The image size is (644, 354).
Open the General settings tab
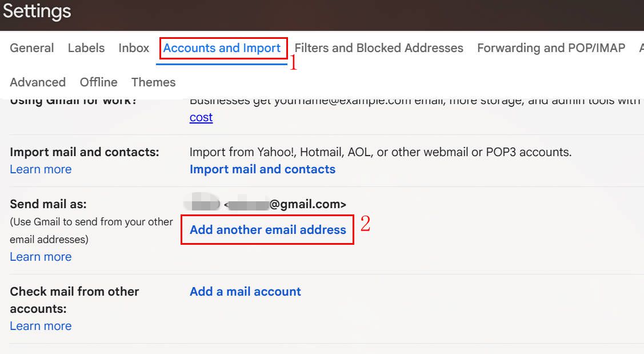pos(32,48)
